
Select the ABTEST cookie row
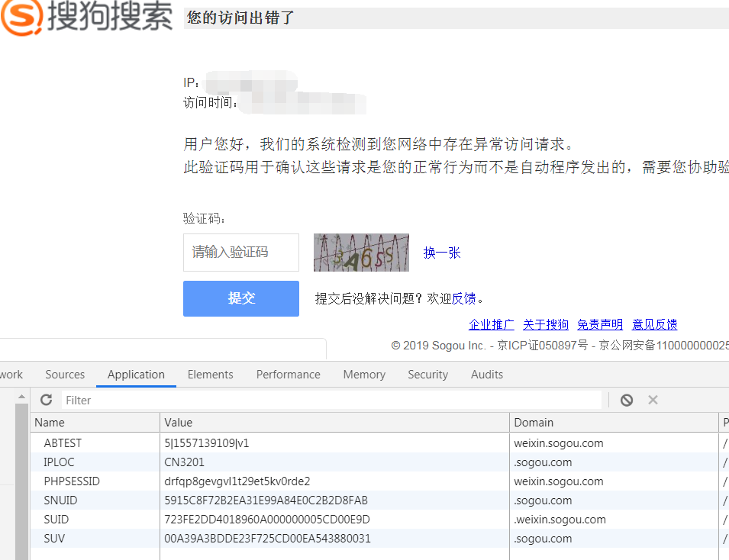click(380, 443)
